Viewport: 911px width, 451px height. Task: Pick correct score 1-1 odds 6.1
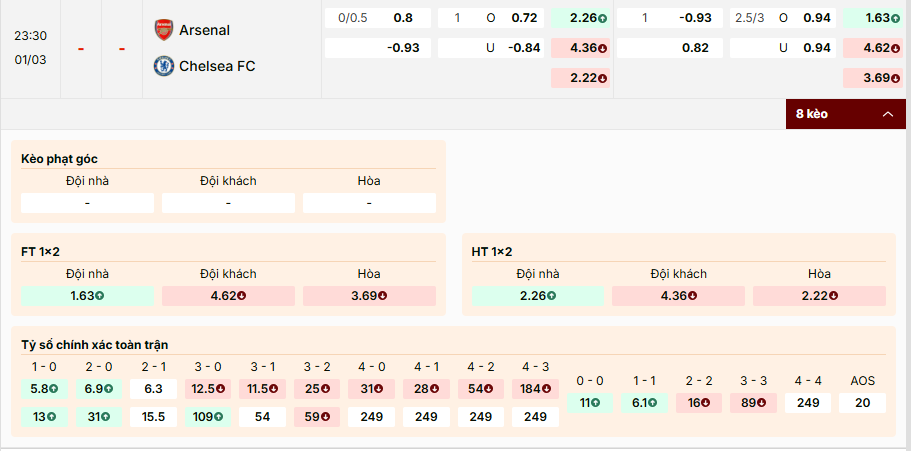point(644,403)
